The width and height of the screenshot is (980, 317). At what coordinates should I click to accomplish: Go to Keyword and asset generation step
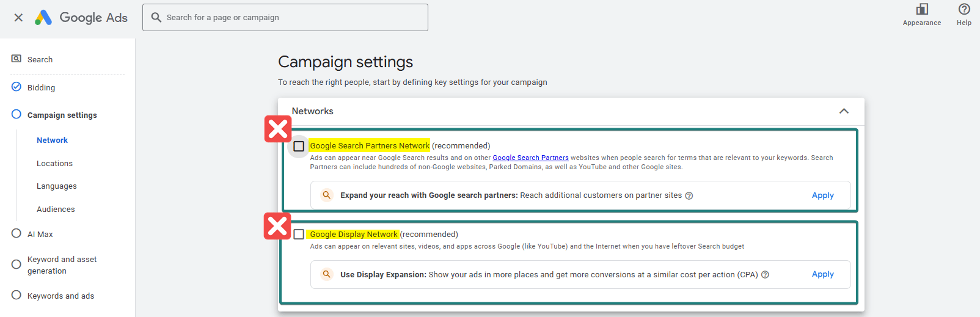click(x=62, y=265)
